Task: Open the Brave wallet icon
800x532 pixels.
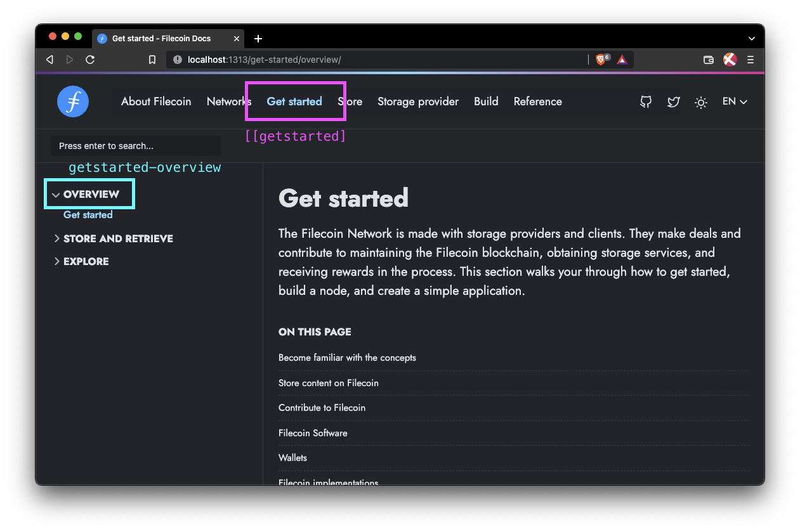Action: pos(709,60)
